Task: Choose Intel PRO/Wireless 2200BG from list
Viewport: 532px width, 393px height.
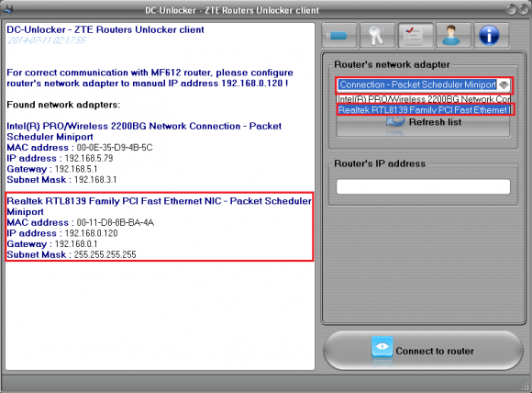Action: pos(424,99)
